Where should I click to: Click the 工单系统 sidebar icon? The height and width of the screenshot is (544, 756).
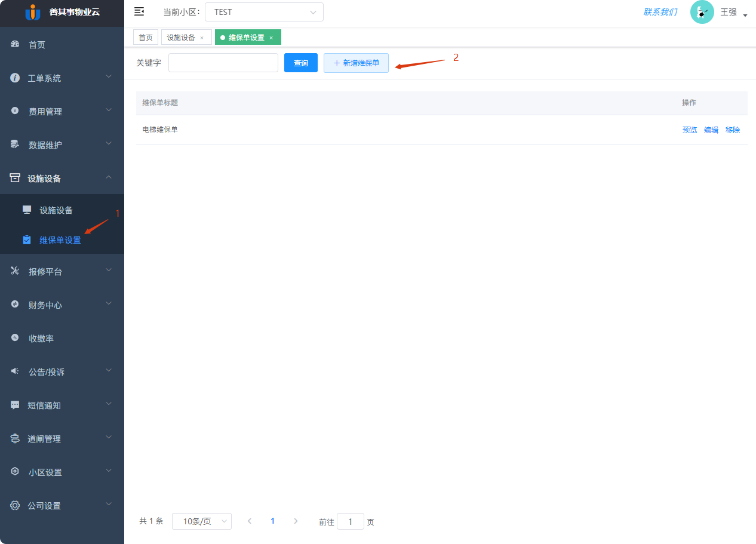(14, 78)
